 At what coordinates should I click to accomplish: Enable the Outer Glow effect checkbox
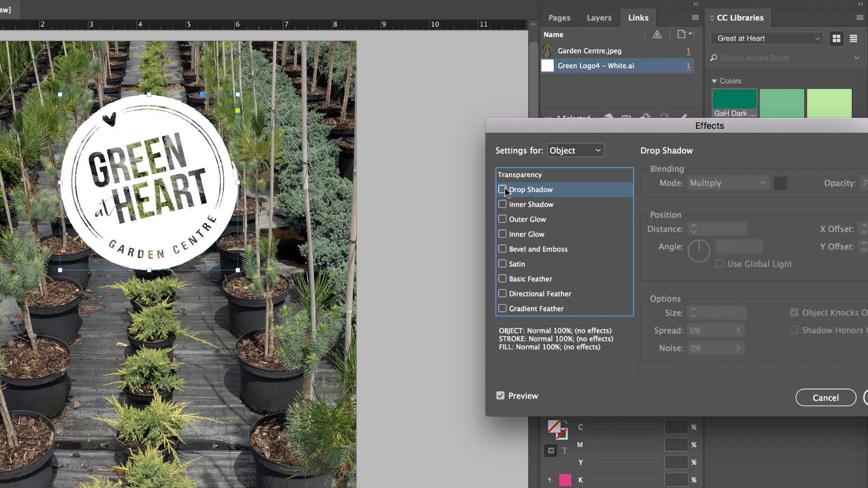point(502,219)
